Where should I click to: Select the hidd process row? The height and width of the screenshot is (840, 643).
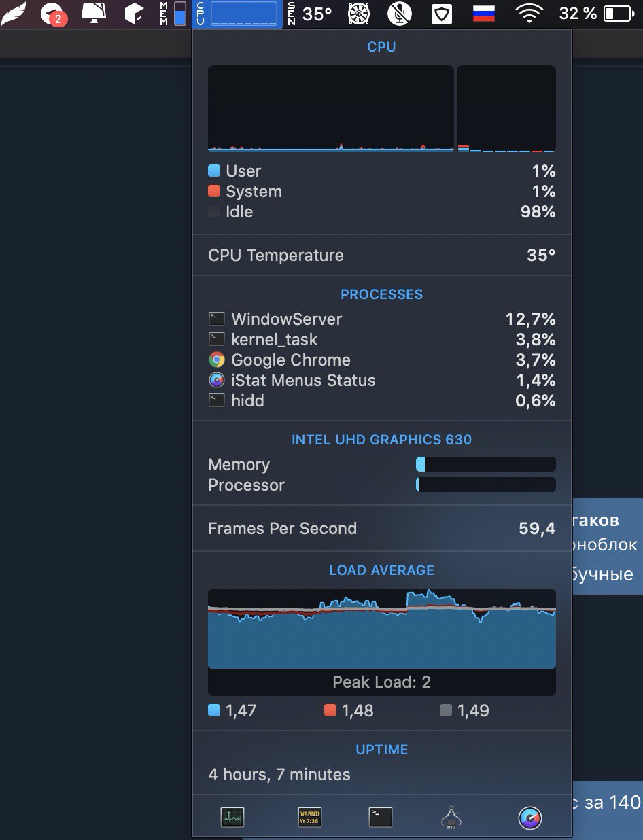382,400
